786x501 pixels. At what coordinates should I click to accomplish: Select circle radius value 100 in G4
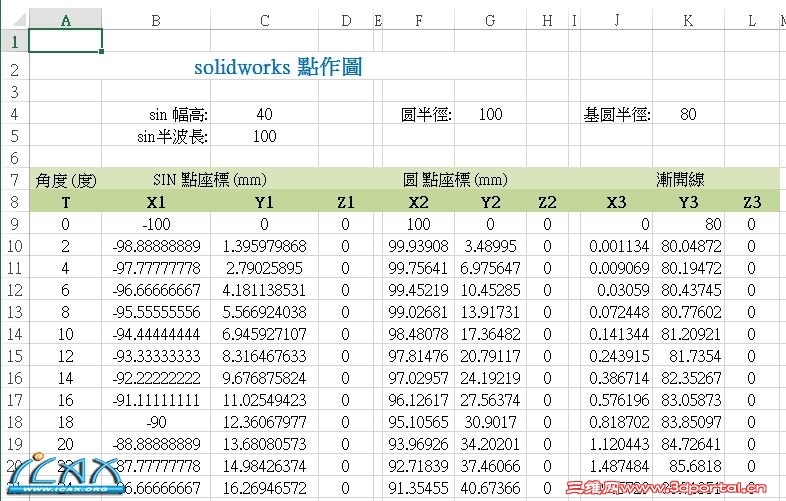click(x=490, y=114)
